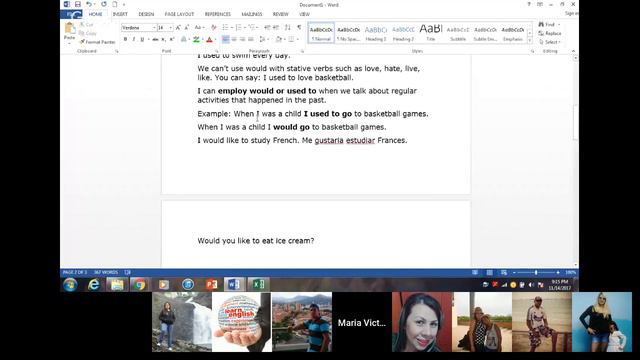Switch to the MAILINGS tab
Image resolution: width=640 pixels, height=360 pixels.
(251, 14)
